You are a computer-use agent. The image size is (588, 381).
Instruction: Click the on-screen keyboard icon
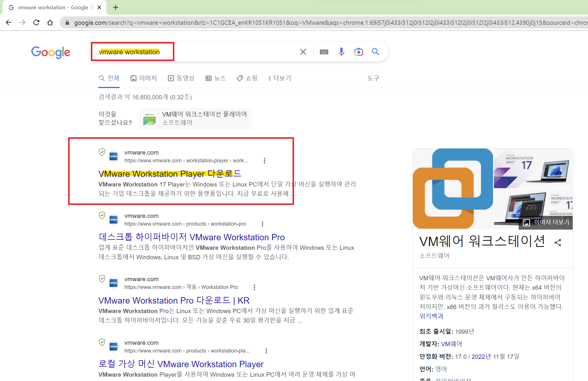pyautogui.click(x=324, y=52)
